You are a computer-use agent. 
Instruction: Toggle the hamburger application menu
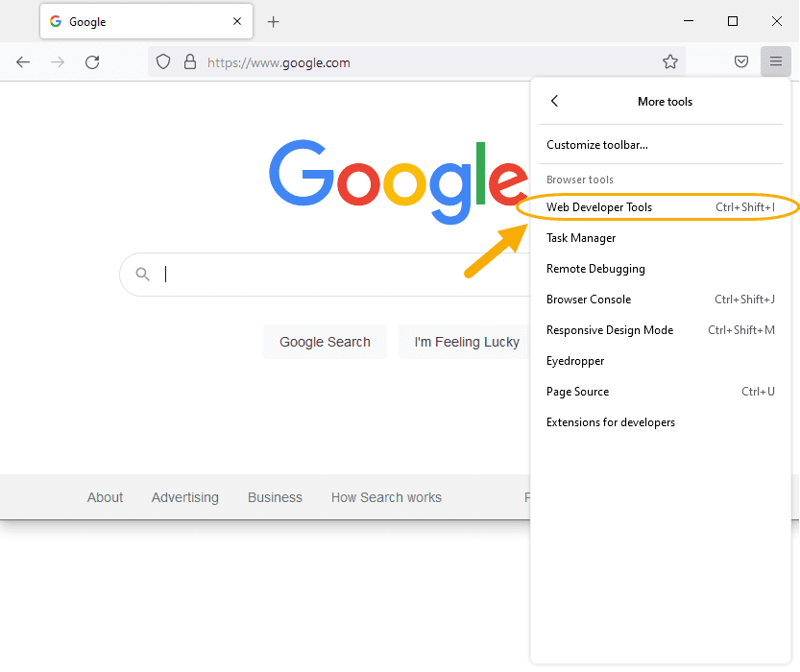(776, 61)
